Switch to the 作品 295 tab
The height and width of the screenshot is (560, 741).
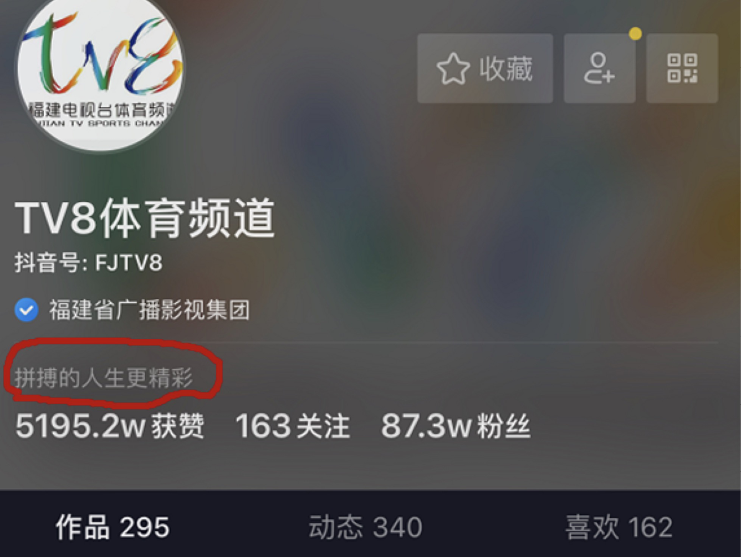(113, 526)
